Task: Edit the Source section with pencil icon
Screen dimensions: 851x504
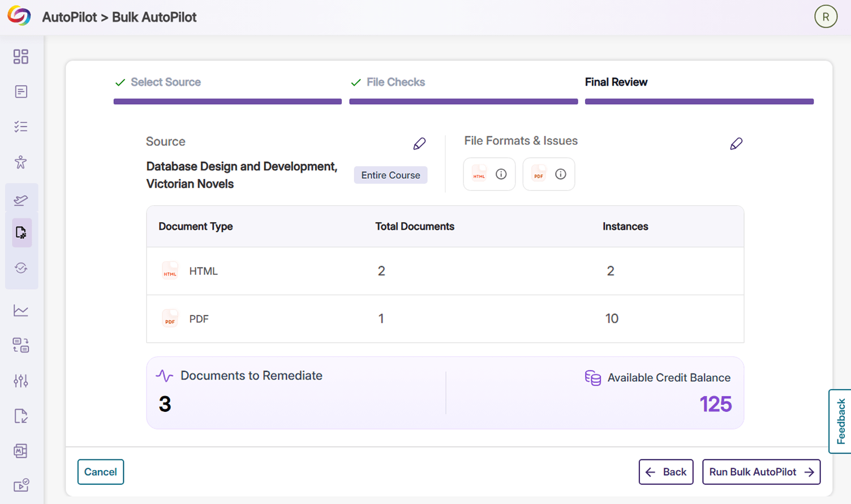Action: pos(419,144)
